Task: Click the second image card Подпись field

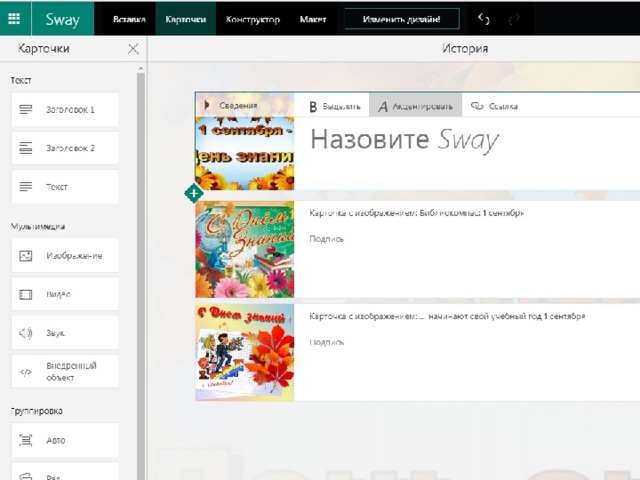Action: (327, 342)
